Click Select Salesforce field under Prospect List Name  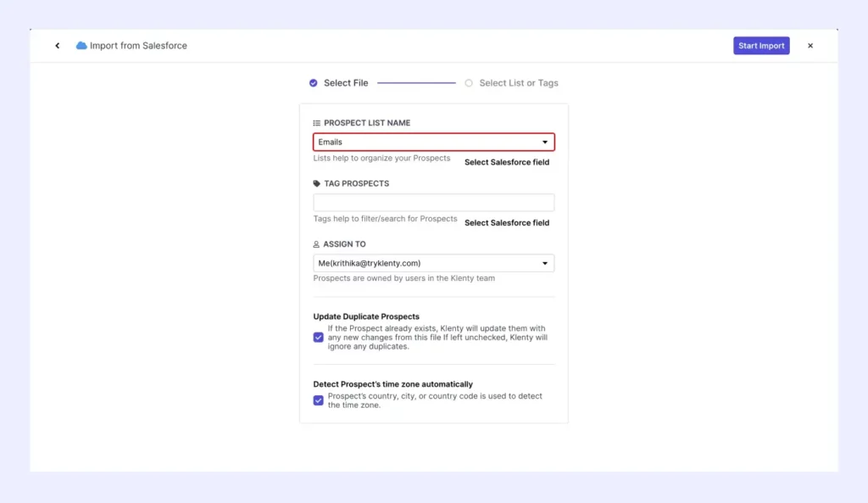pos(507,162)
